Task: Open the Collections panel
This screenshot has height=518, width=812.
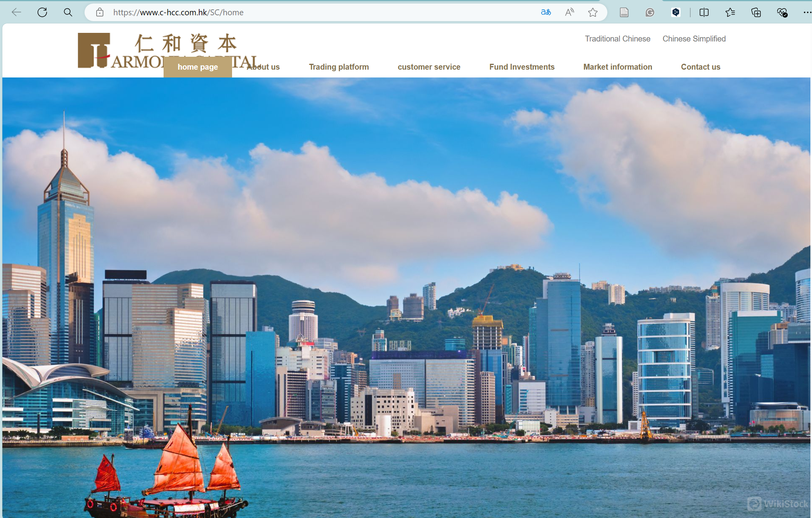Action: tap(756, 12)
